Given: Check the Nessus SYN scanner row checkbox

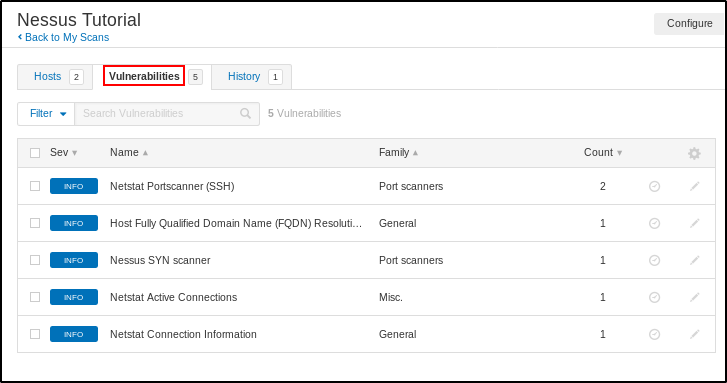Looking at the screenshot, I should coord(35,260).
